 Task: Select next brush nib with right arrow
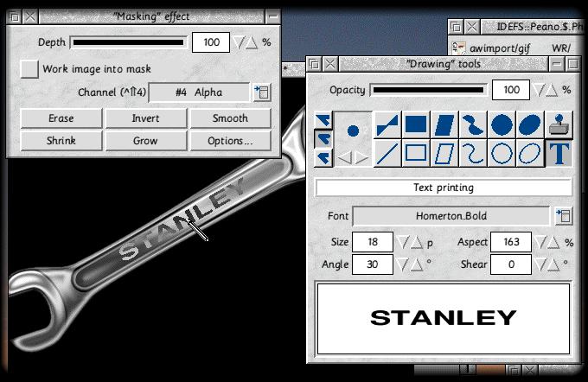pyautogui.click(x=361, y=158)
